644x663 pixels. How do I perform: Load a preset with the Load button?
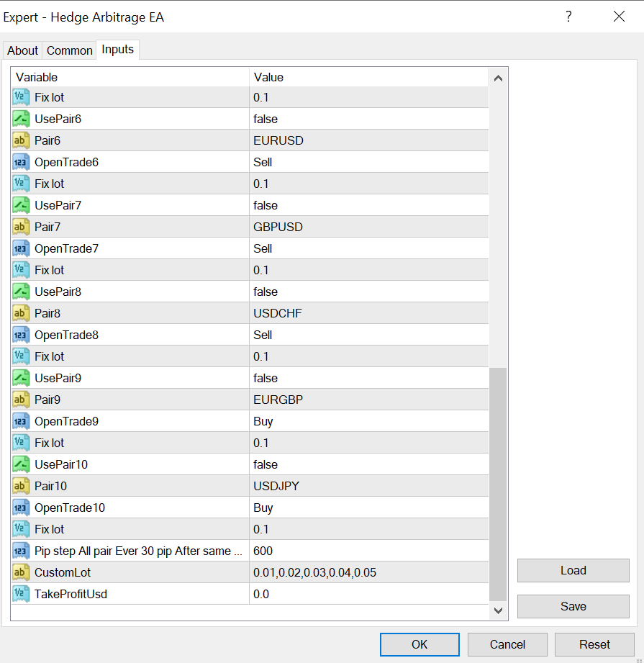tap(573, 570)
